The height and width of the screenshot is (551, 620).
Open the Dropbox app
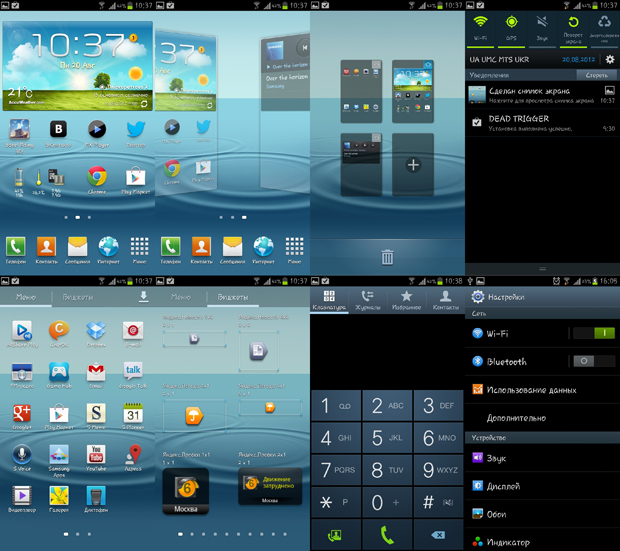(96, 330)
